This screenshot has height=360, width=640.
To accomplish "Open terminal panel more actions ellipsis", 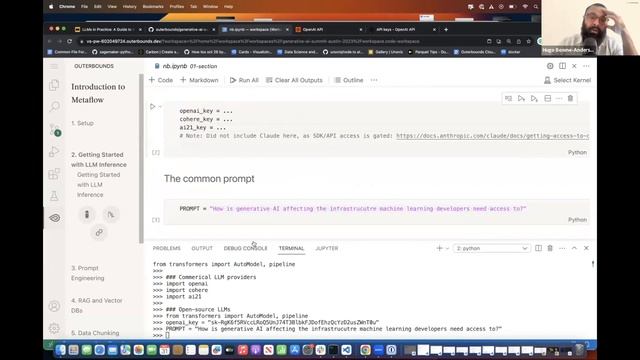I will (x=562, y=248).
